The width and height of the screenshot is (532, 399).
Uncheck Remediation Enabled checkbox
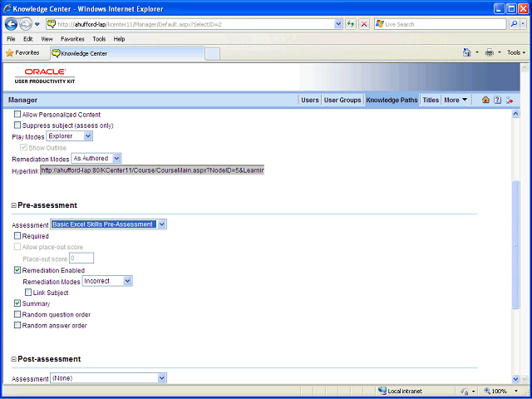point(17,270)
